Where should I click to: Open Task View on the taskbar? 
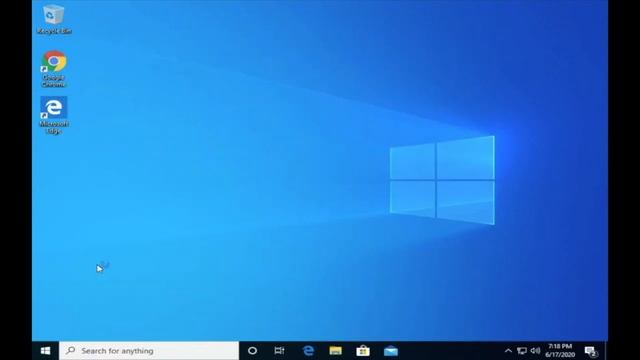279,351
